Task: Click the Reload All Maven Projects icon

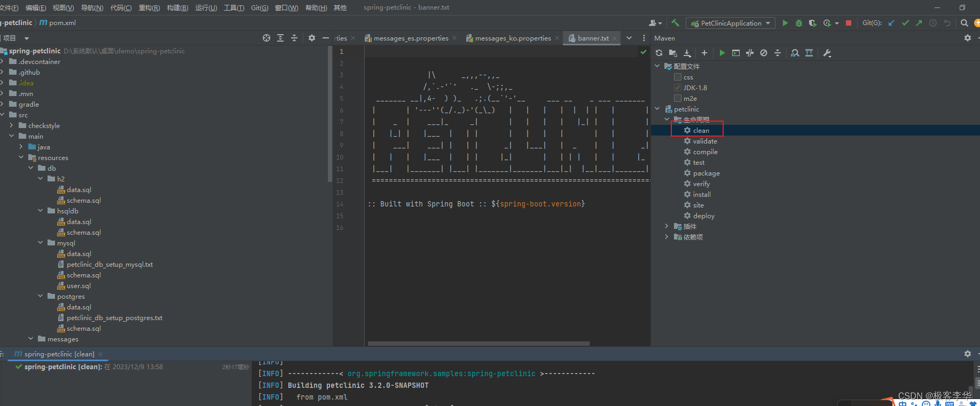Action: (659, 53)
